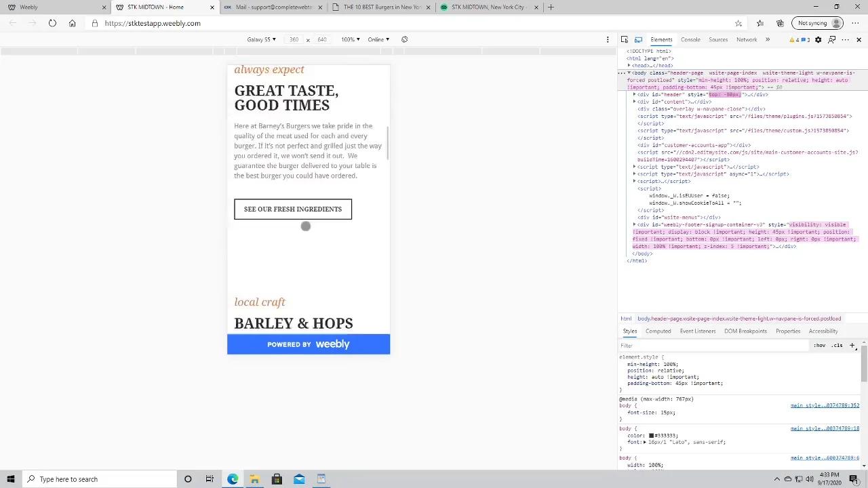
Task: Toggle the device toolbar icon
Action: coord(638,39)
